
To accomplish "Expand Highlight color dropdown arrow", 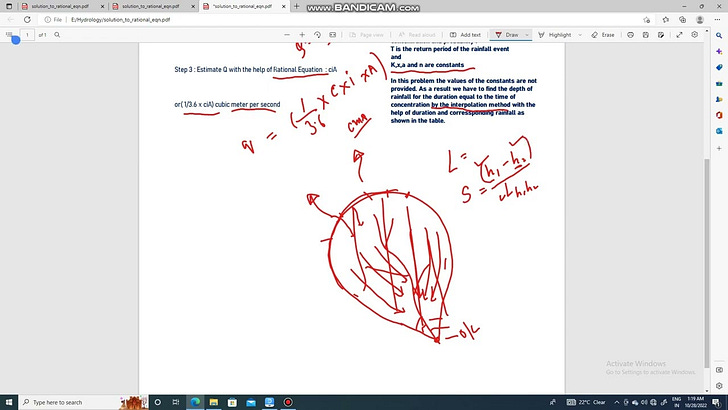I will tap(580, 35).
